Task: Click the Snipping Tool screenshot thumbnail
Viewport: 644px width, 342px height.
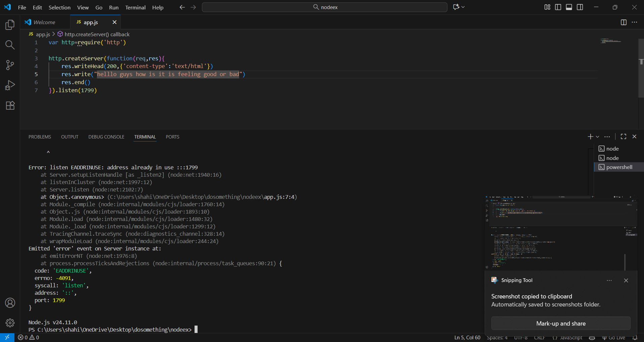Action: point(561,233)
